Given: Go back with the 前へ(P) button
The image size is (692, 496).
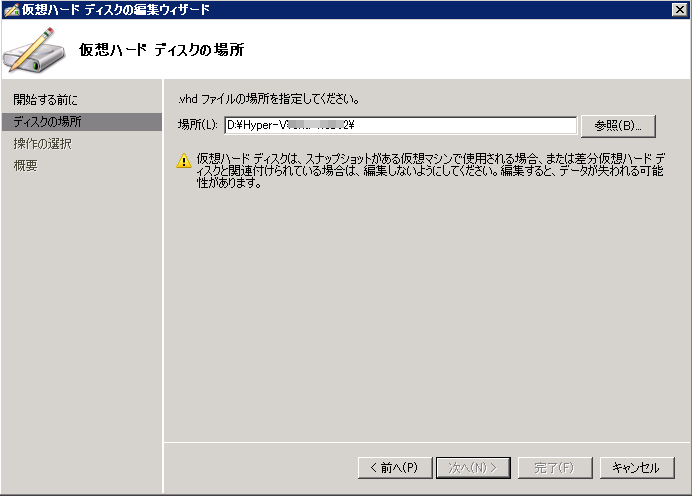Looking at the screenshot, I should click(x=395, y=467).
